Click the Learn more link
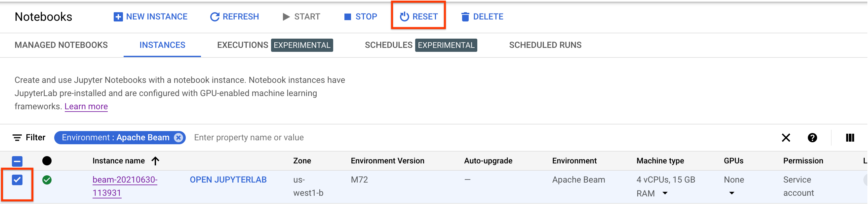Screen dimensions: 868x205 pyautogui.click(x=86, y=106)
